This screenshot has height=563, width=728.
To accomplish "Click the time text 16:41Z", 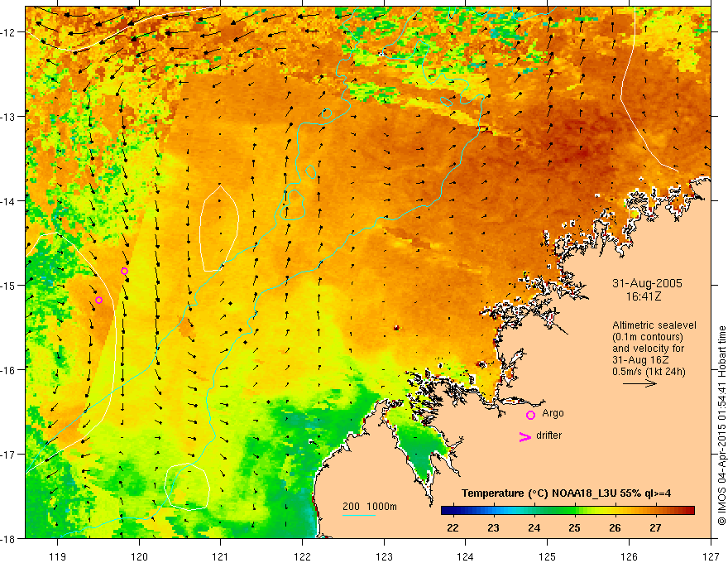I will (x=643, y=296).
